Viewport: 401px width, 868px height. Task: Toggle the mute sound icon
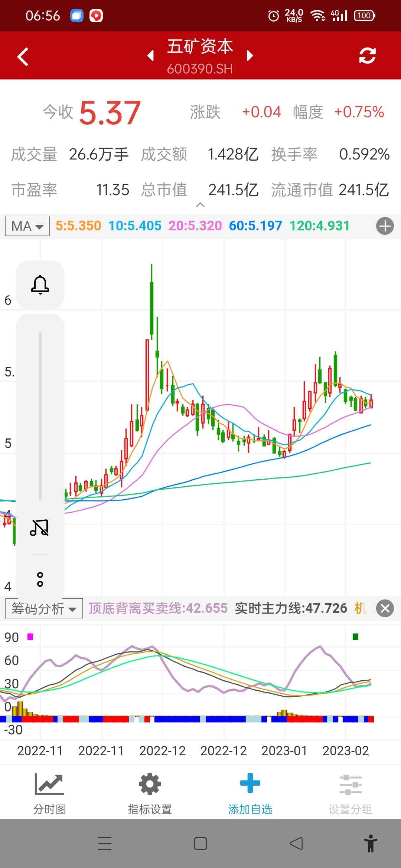(39, 527)
